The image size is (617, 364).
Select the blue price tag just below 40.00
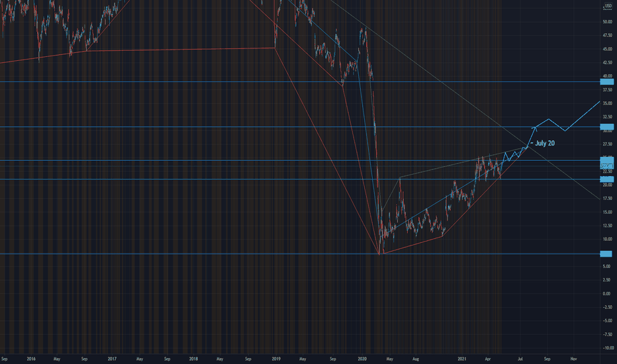pyautogui.click(x=606, y=82)
